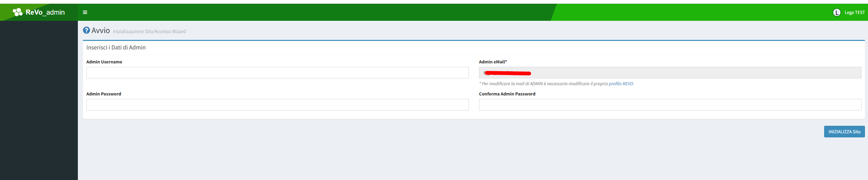Focus the Admin Username field
The height and width of the screenshot is (180, 868).
277,73
